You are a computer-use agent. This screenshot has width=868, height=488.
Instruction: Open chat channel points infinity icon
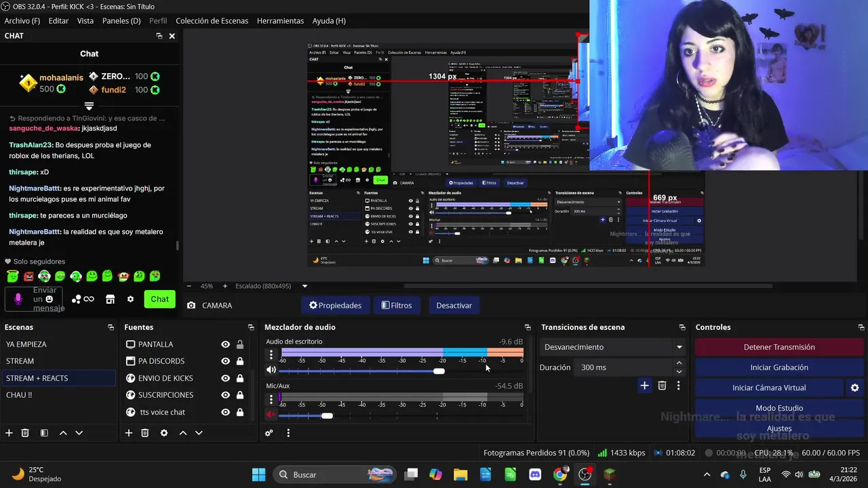click(89, 299)
